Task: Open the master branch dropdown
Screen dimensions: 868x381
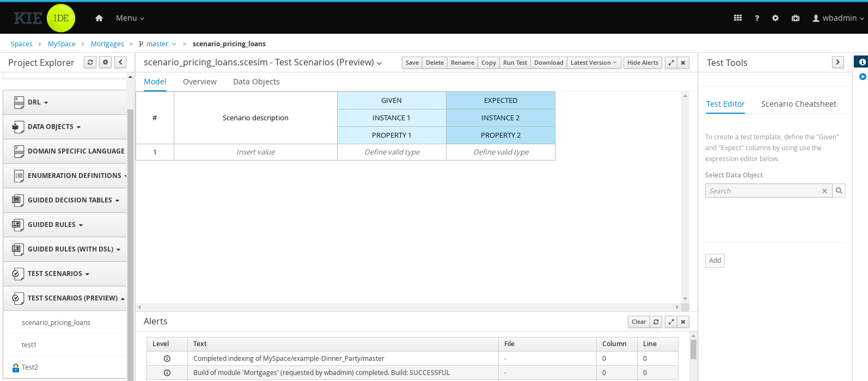Action: (158, 44)
